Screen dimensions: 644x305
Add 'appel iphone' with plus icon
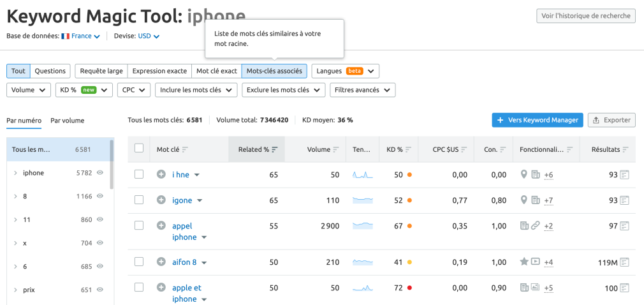(x=161, y=225)
